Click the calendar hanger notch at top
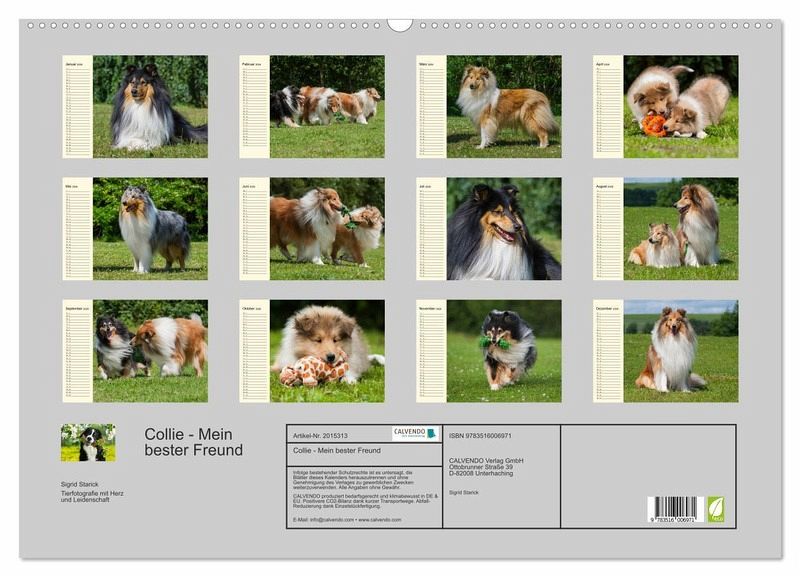This screenshot has height=577, width=800. [400, 24]
